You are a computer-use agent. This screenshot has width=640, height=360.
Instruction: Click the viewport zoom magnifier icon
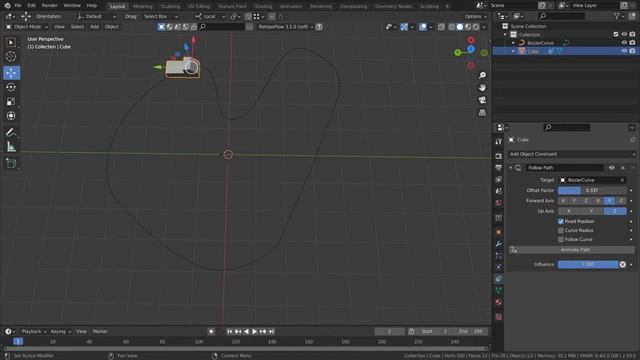click(x=482, y=76)
